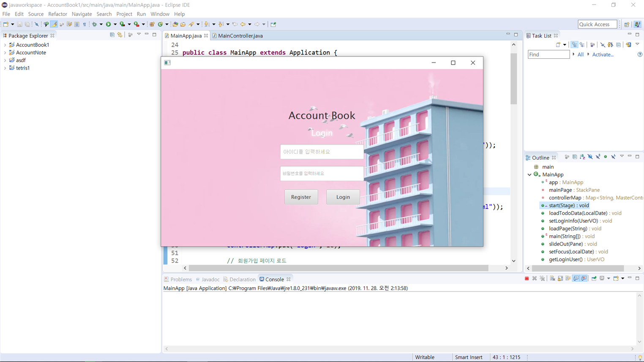Image resolution: width=644 pixels, height=362 pixels.
Task: Click the Activate link in Task List
Action: tap(603, 54)
